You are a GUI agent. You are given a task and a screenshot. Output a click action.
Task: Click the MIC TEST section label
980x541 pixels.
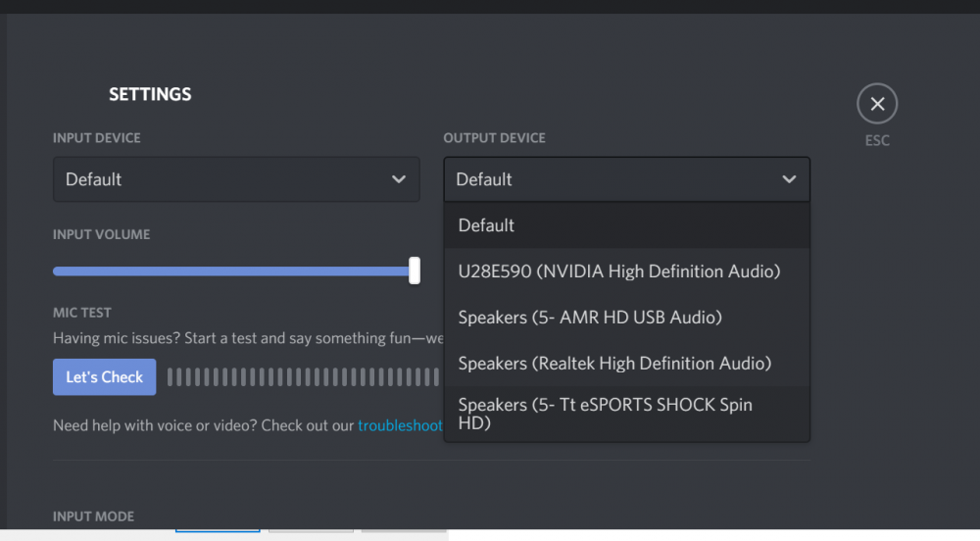[82, 313]
